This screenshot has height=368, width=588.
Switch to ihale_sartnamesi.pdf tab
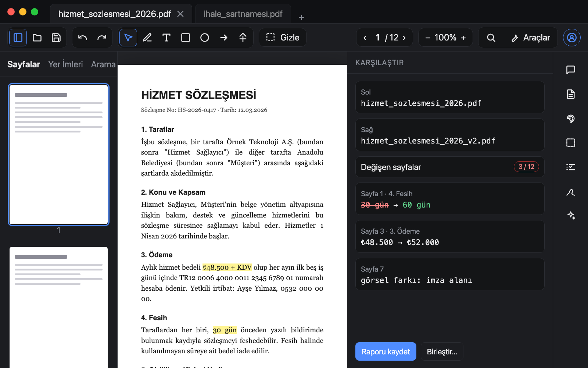click(x=243, y=14)
